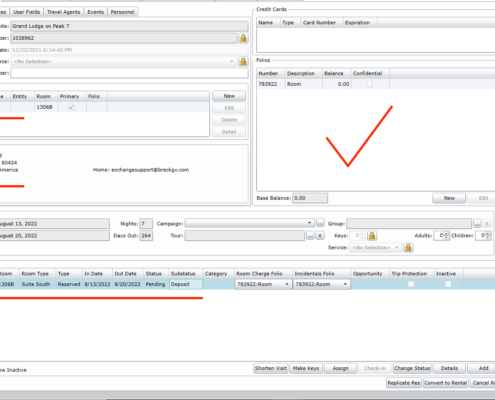The width and height of the screenshot is (495, 400).
Task: Click the lock icon beside the Keys field
Action: click(x=372, y=236)
